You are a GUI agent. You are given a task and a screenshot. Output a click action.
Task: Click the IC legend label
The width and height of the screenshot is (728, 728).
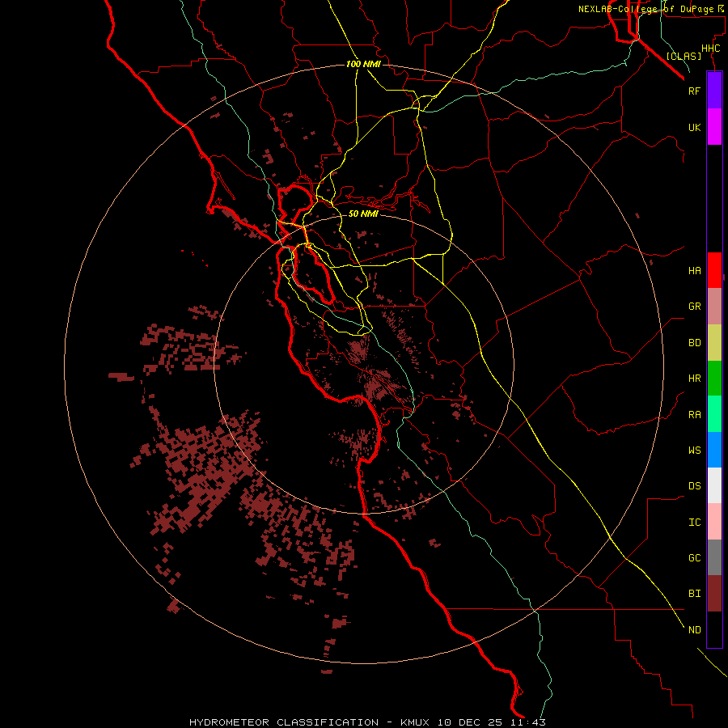coord(694,523)
